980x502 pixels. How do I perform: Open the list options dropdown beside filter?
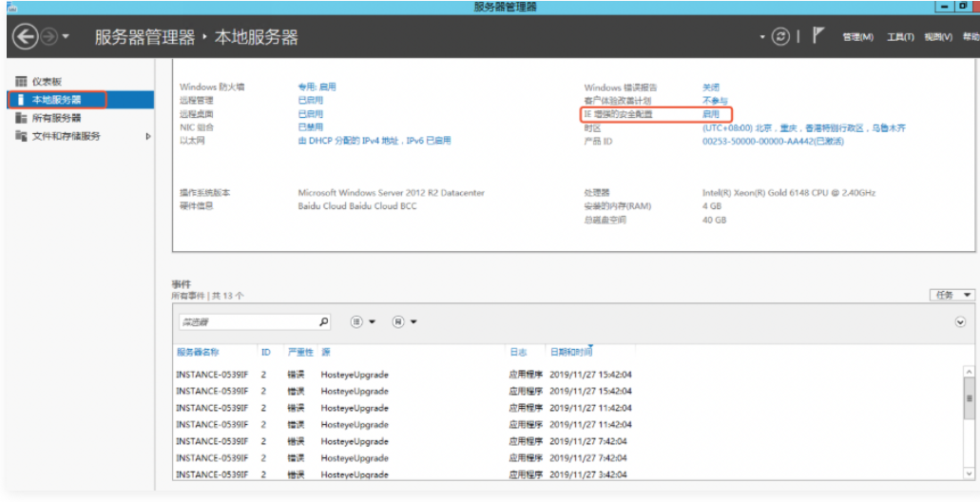click(361, 322)
